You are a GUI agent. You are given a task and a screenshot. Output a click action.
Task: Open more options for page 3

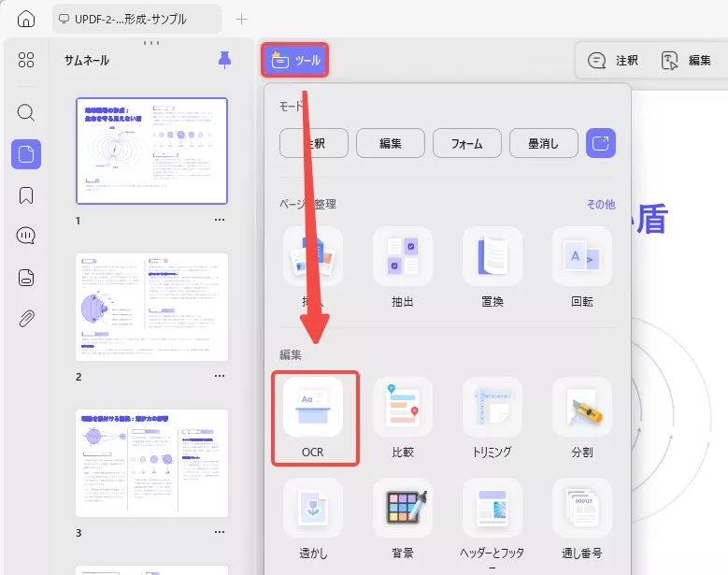coord(220,532)
